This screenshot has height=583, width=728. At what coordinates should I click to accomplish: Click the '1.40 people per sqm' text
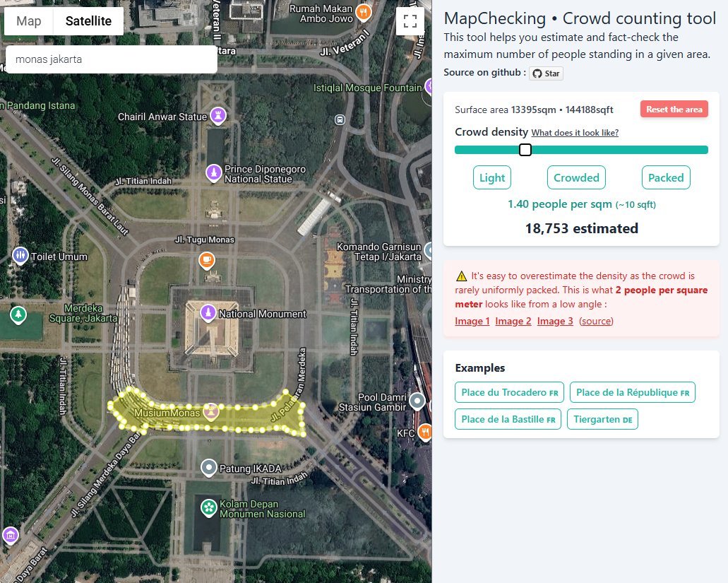(559, 204)
